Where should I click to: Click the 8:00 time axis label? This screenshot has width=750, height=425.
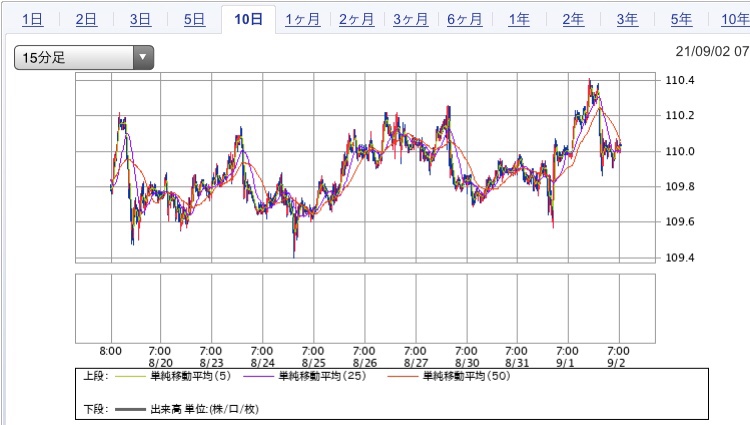click(110, 351)
